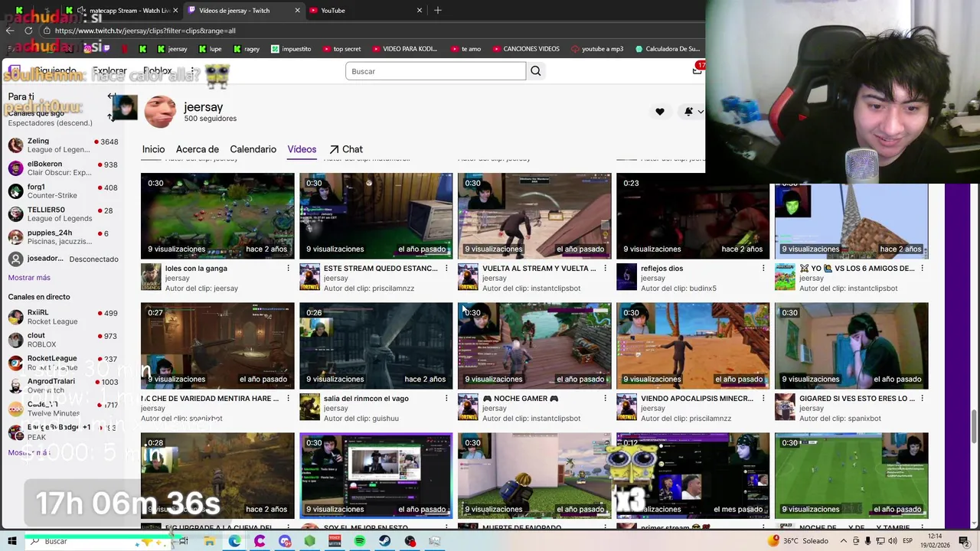Image resolution: width=980 pixels, height=551 pixels.
Task: Open File Explorer from the taskbar
Action: pos(209,541)
